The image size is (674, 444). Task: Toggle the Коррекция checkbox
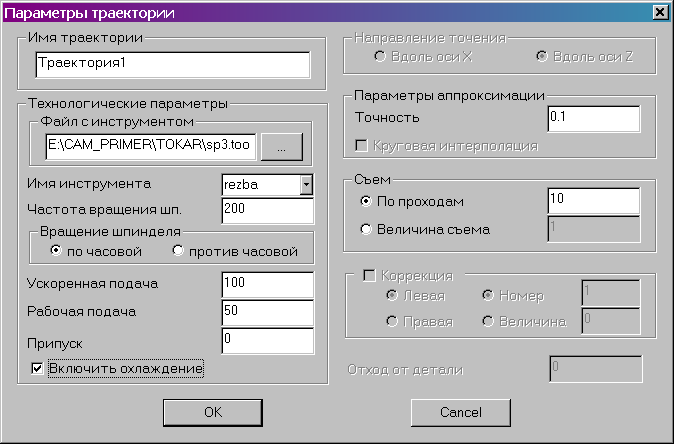point(369,275)
